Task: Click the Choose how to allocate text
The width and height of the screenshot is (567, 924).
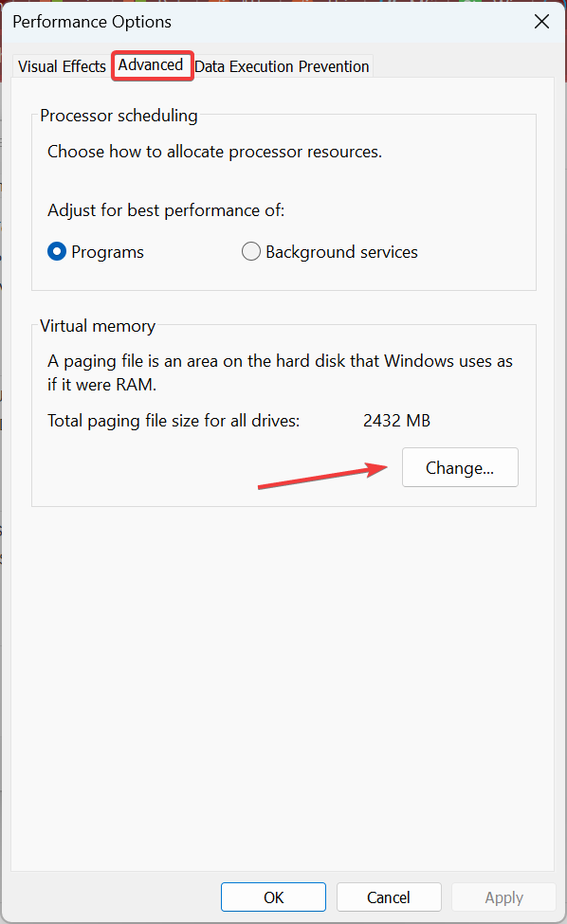Action: tap(214, 152)
